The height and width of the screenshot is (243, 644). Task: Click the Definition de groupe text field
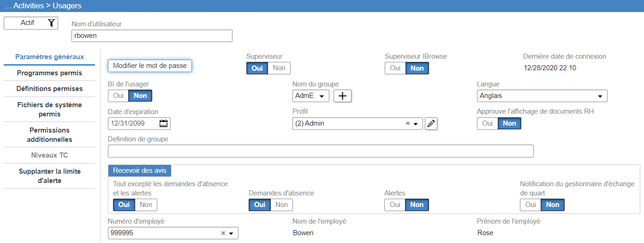coord(321,151)
